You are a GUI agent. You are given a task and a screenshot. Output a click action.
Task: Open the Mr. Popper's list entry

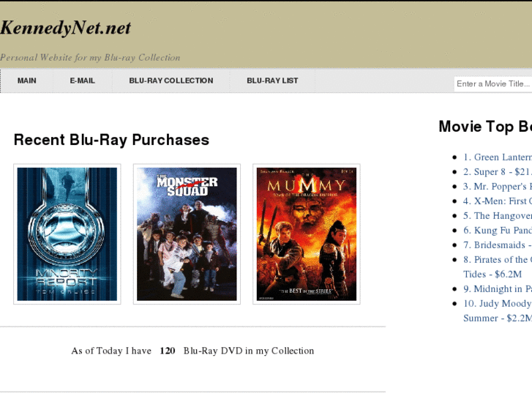pyautogui.click(x=498, y=187)
